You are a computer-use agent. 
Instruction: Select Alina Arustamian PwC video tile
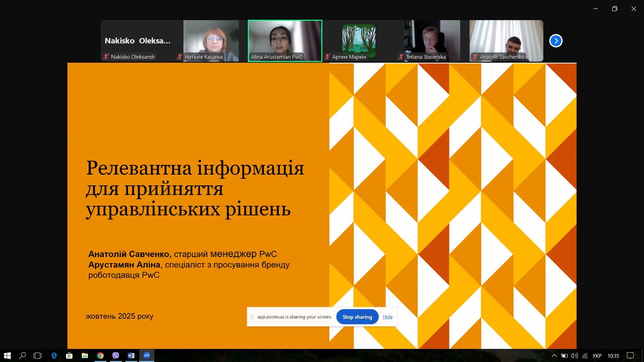(285, 41)
